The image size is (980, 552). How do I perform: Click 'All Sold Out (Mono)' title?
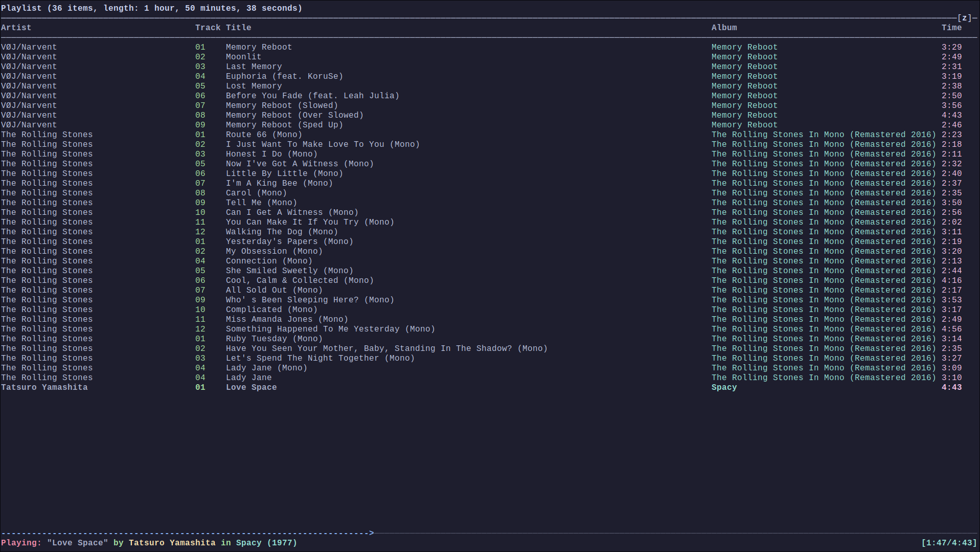[x=274, y=290]
